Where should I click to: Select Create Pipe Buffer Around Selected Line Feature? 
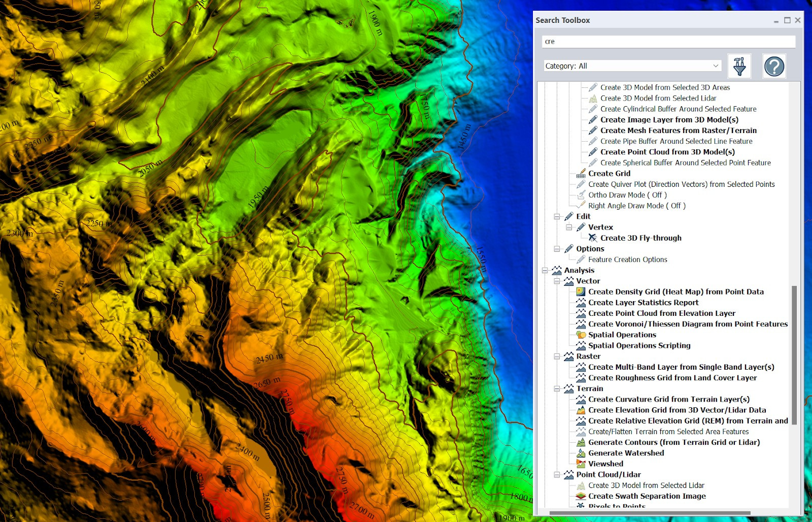pos(676,141)
